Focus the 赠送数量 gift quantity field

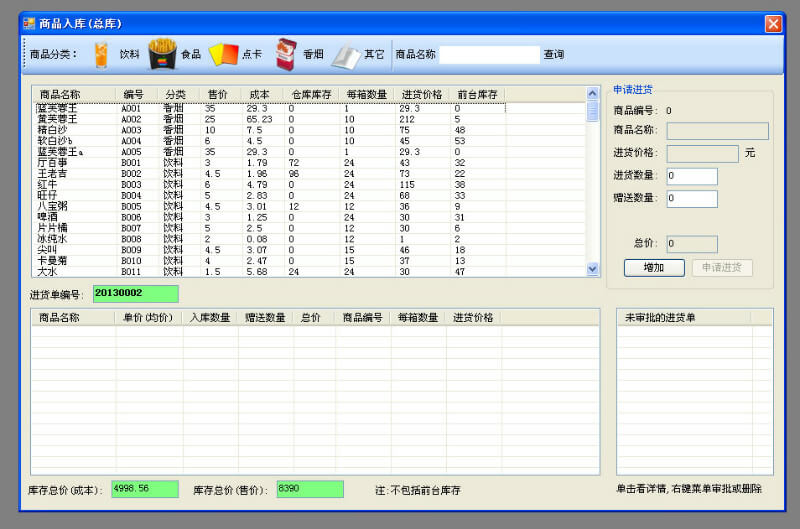pyautogui.click(x=691, y=198)
